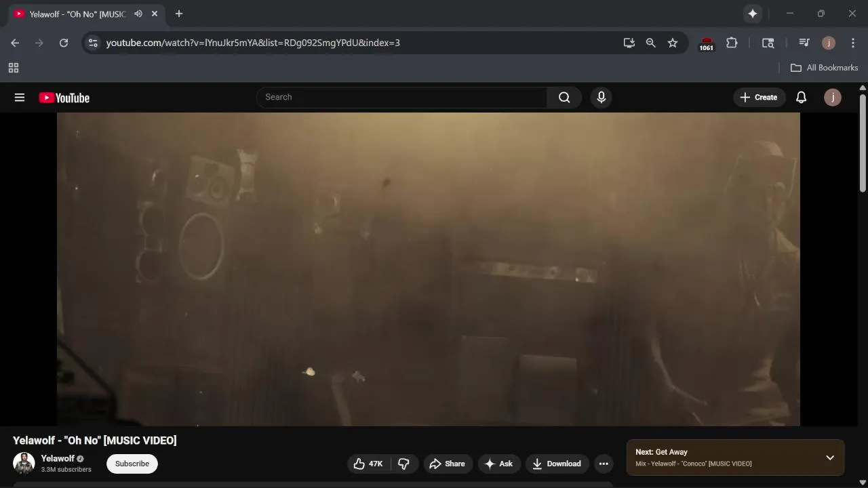
Task: Open YouTube notifications bell
Action: [x=801, y=98]
